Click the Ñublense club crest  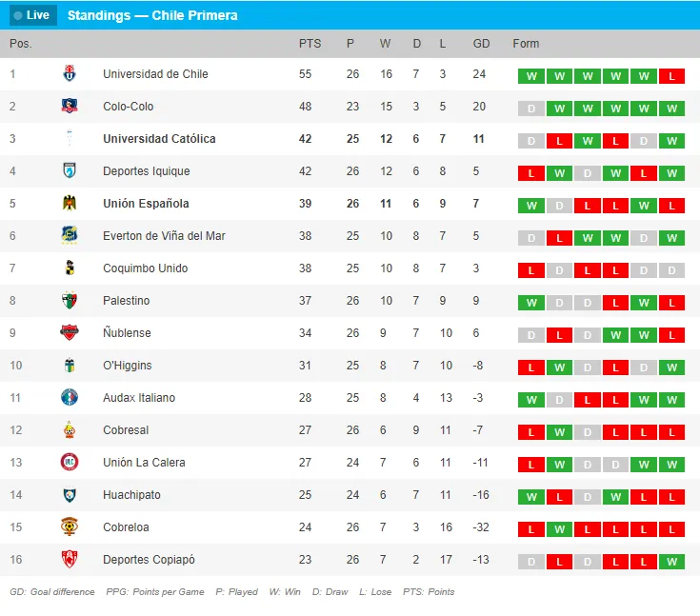(70, 333)
